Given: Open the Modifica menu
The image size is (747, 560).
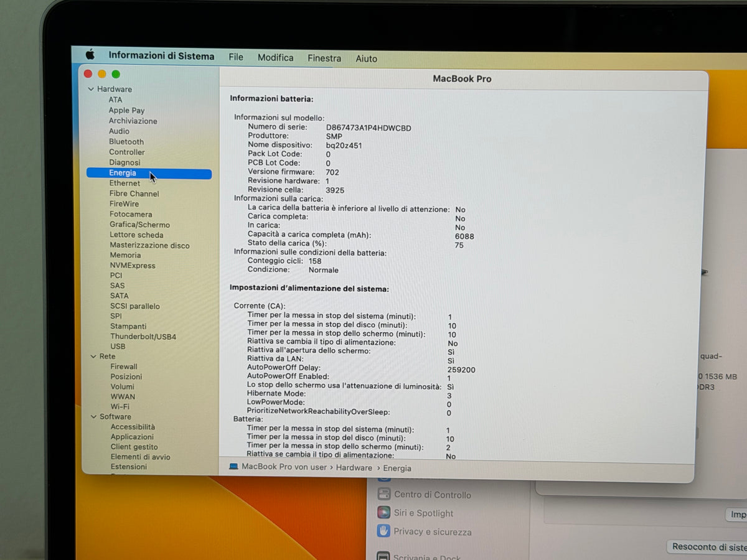Looking at the screenshot, I should click(276, 58).
